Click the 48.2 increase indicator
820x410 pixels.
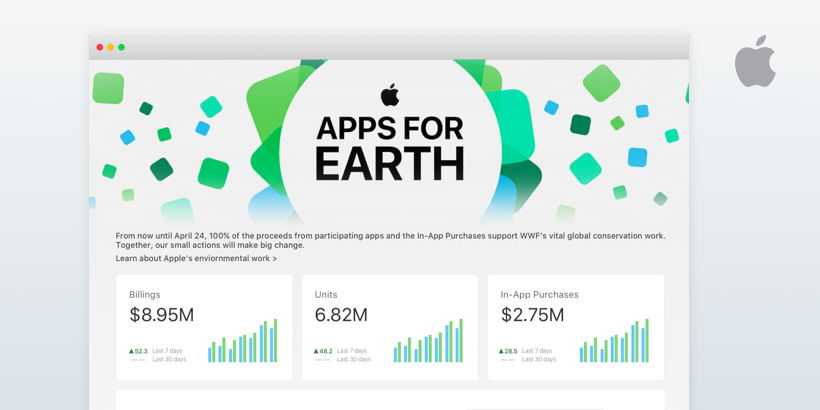323,351
